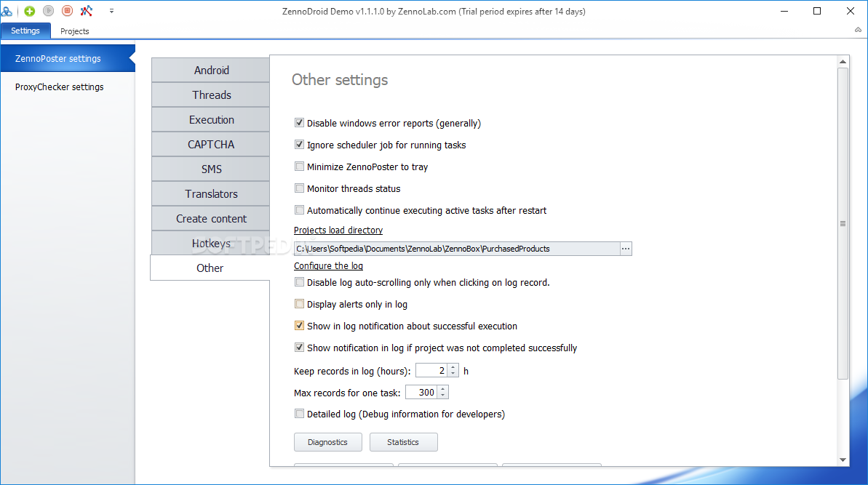Open the graph statistics icon in toolbar
868x485 pixels.
point(87,10)
